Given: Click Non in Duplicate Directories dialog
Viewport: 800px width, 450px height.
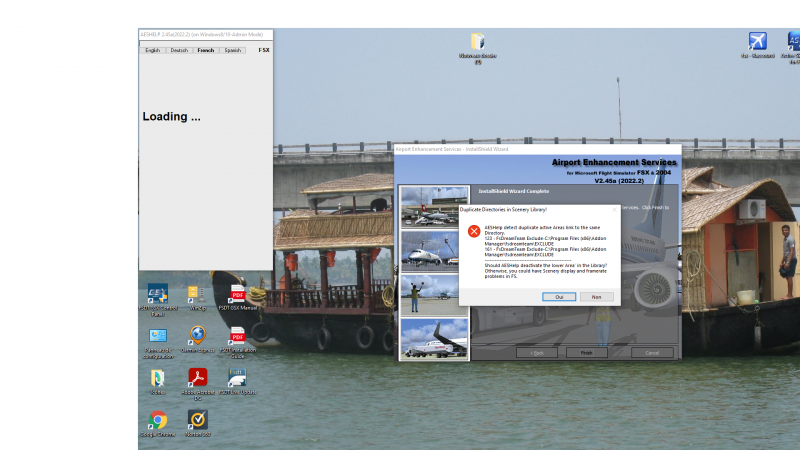Looking at the screenshot, I should (596, 297).
